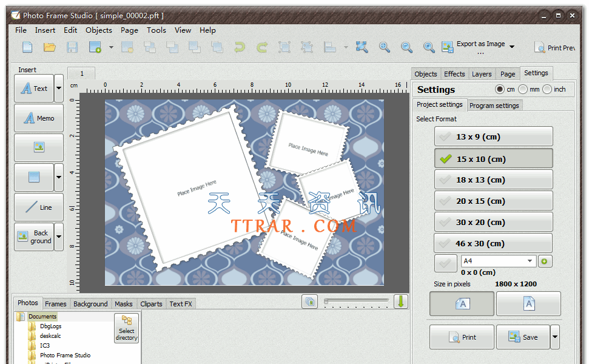Viewport: 589px width, 364px height.
Task: Click the thumbnail size slider
Action: (356, 302)
